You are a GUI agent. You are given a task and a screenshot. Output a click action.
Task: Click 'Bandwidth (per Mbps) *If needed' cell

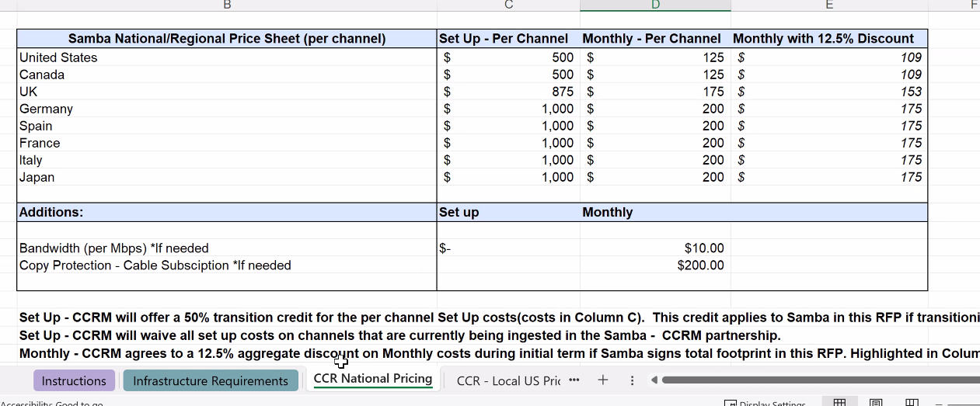coord(227,248)
